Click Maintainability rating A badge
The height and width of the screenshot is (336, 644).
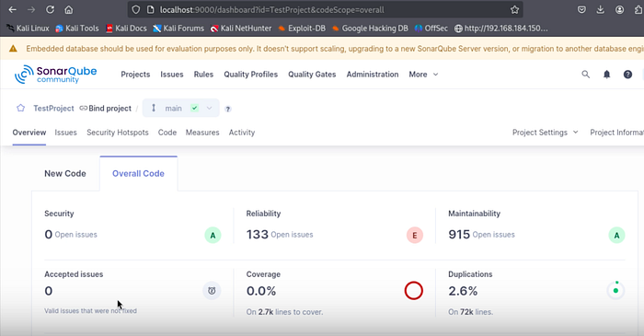pos(616,236)
